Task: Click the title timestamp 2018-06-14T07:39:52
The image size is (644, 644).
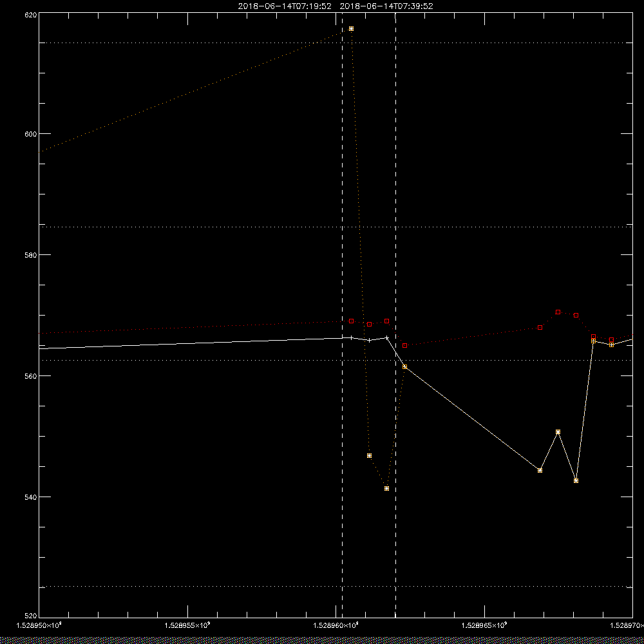Action: click(x=386, y=6)
